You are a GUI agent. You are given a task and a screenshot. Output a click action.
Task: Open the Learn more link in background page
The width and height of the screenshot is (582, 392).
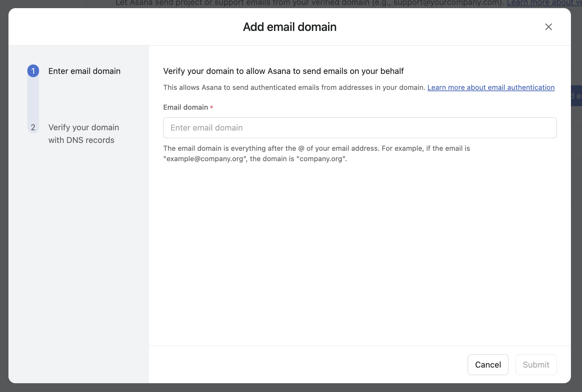(544, 3)
